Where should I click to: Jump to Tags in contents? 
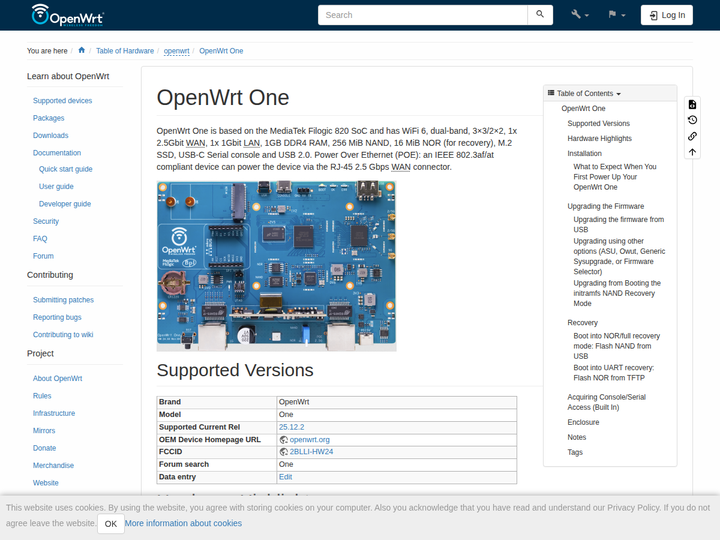[x=575, y=452]
